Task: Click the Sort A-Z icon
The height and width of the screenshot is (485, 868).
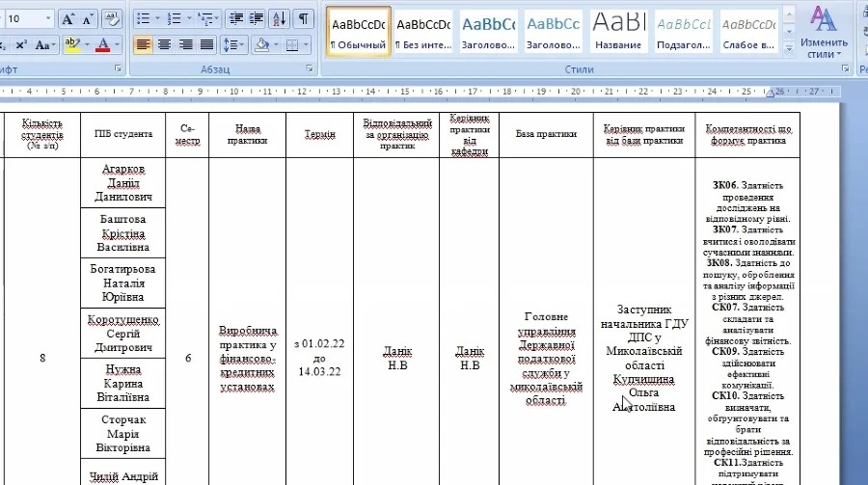Action: click(x=279, y=19)
